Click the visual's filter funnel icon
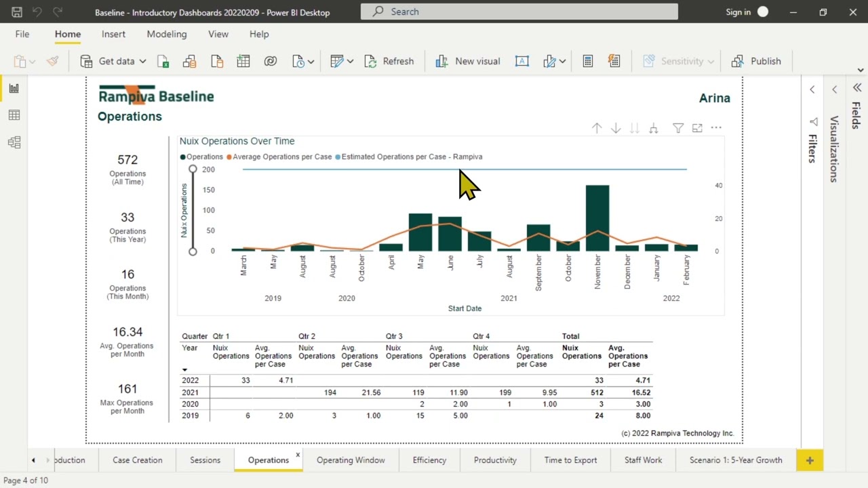Viewport: 868px width, 488px height. 678,128
